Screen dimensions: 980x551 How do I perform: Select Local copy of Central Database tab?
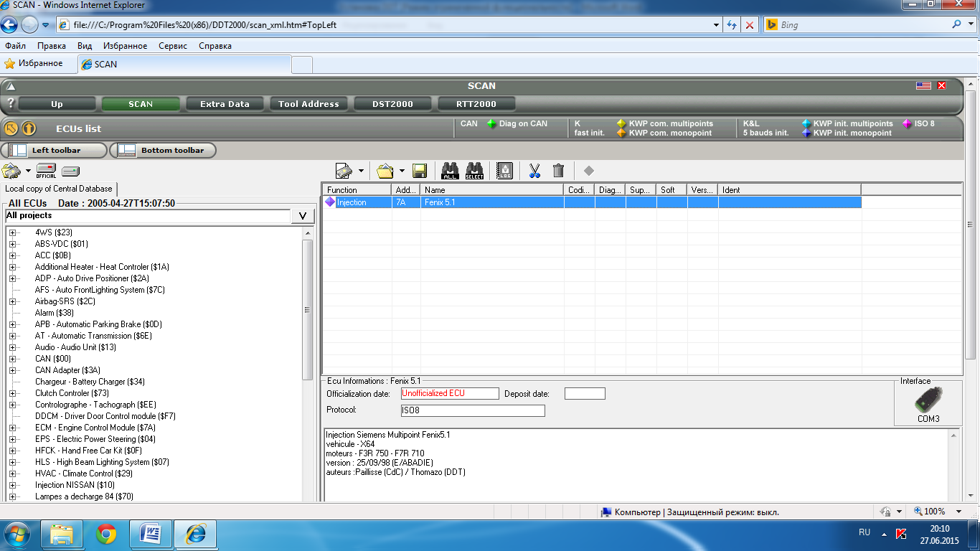(59, 189)
